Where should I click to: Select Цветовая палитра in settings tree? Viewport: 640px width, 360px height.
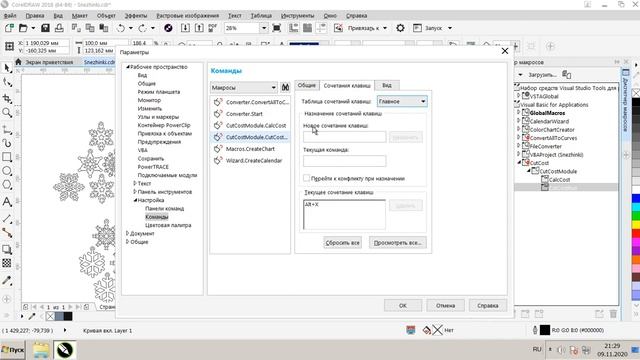(168, 225)
